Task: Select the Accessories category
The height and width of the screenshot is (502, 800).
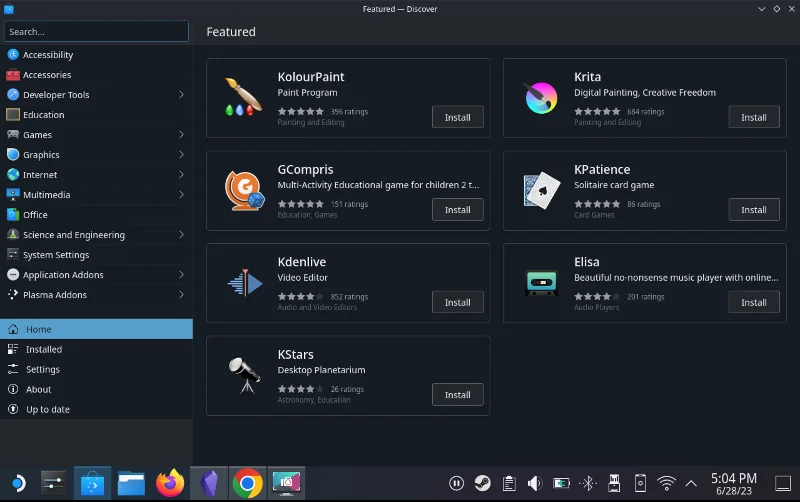Action: (96, 74)
